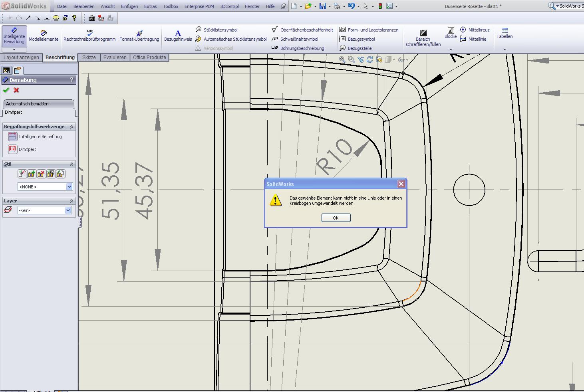Switch to the PropertyManager icon tab
This screenshot has width=584, height=392.
tap(17, 70)
